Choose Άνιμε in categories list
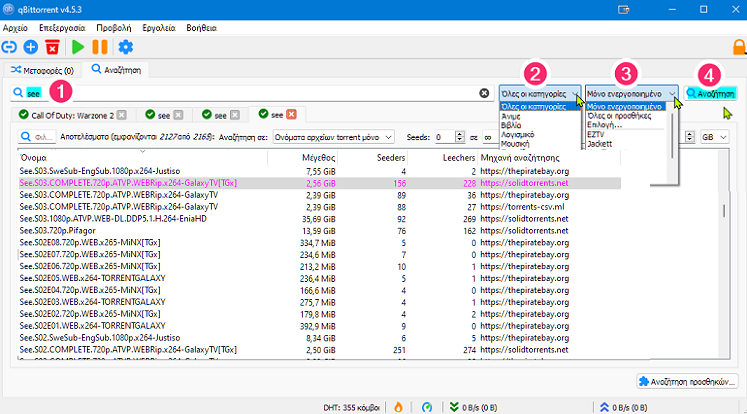The height and width of the screenshot is (414, 747). click(x=511, y=116)
